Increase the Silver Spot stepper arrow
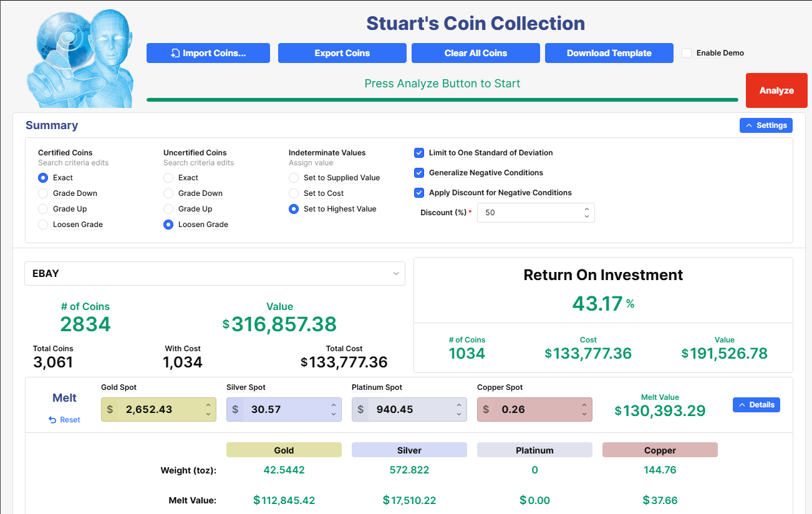Screen dimensions: 812x514 (x=334, y=405)
